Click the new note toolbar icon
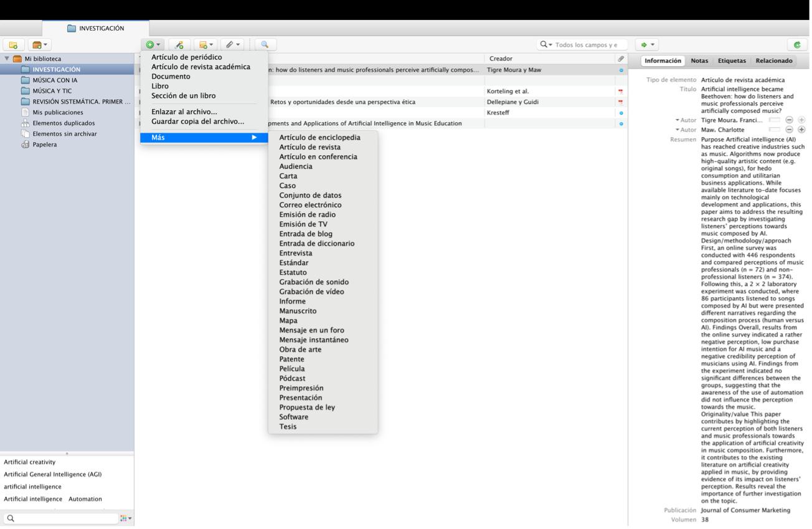Viewport: 812px width, 529px height. pos(205,45)
